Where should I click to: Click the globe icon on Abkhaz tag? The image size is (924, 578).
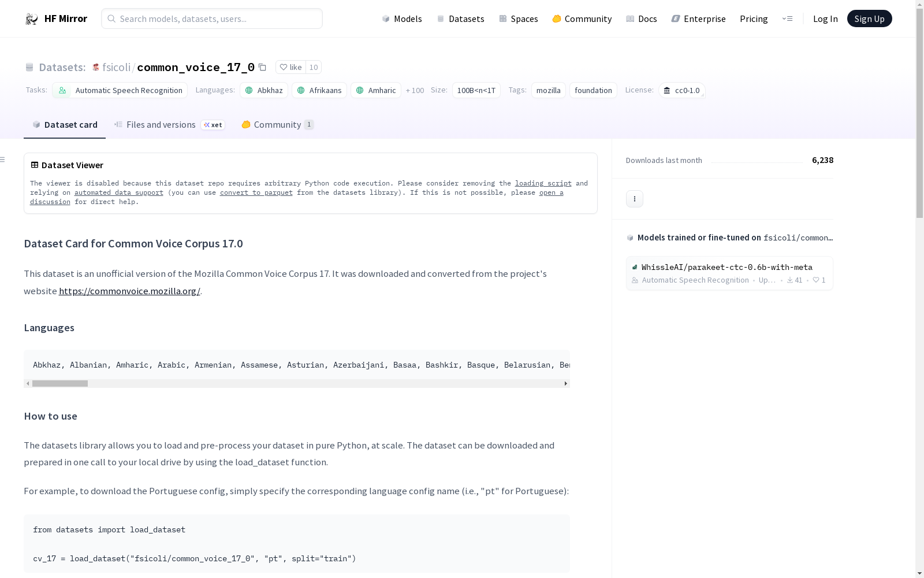pyautogui.click(x=249, y=90)
